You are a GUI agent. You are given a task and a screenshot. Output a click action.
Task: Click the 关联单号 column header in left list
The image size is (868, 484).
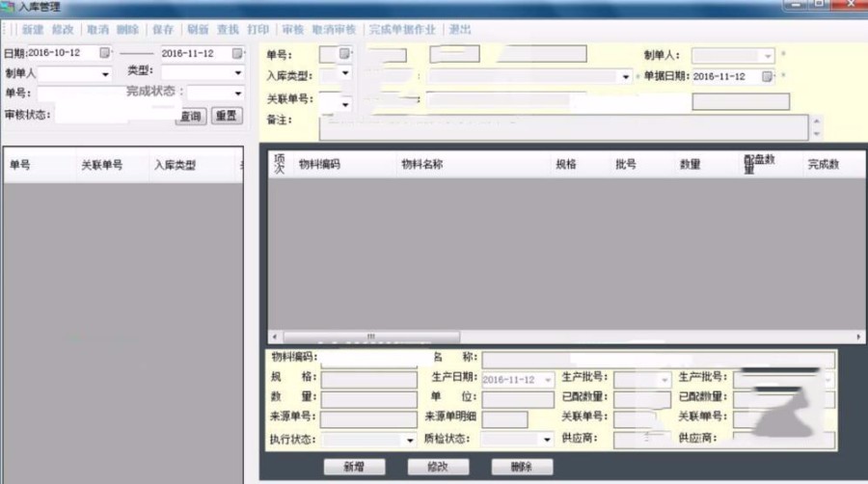(x=102, y=165)
